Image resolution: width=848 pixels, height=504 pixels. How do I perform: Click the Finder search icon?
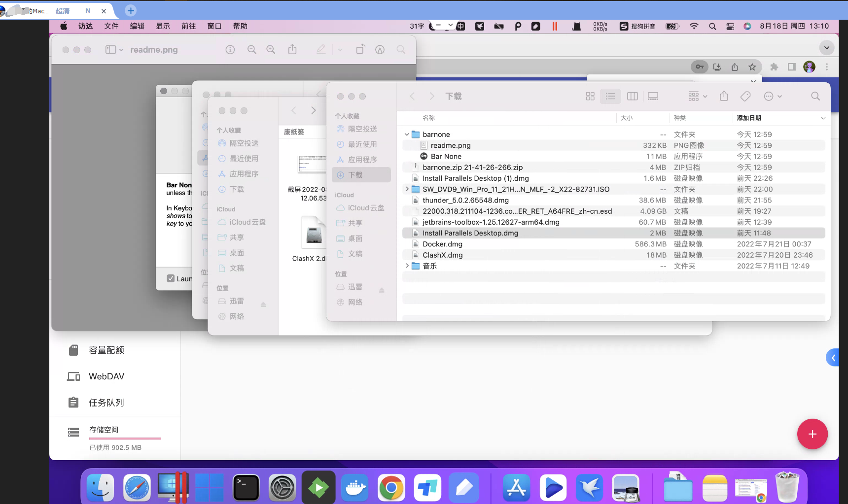[815, 97]
